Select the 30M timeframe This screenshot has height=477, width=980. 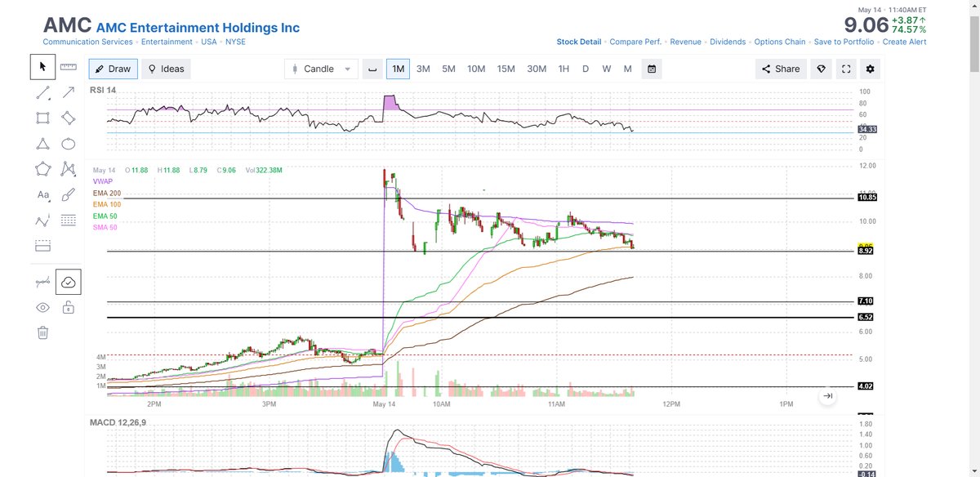[537, 69]
